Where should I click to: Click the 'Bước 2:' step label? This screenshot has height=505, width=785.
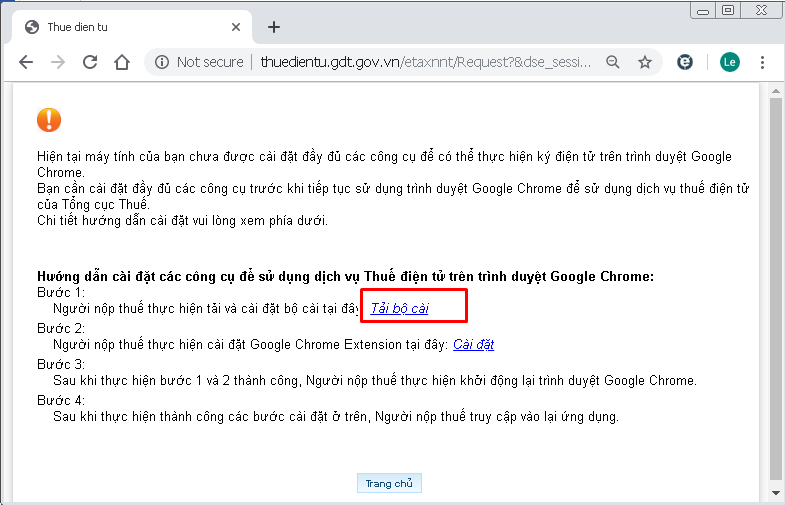[x=61, y=328]
